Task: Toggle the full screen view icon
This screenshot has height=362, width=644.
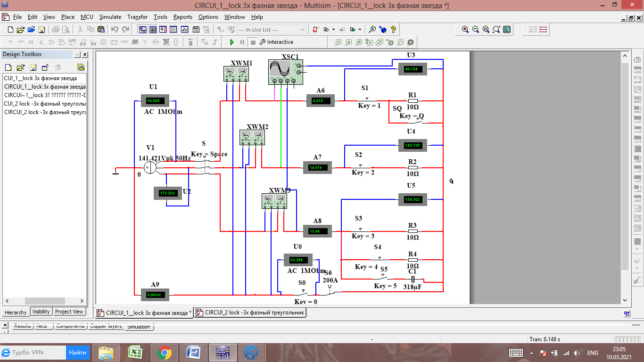Action: 507,29
